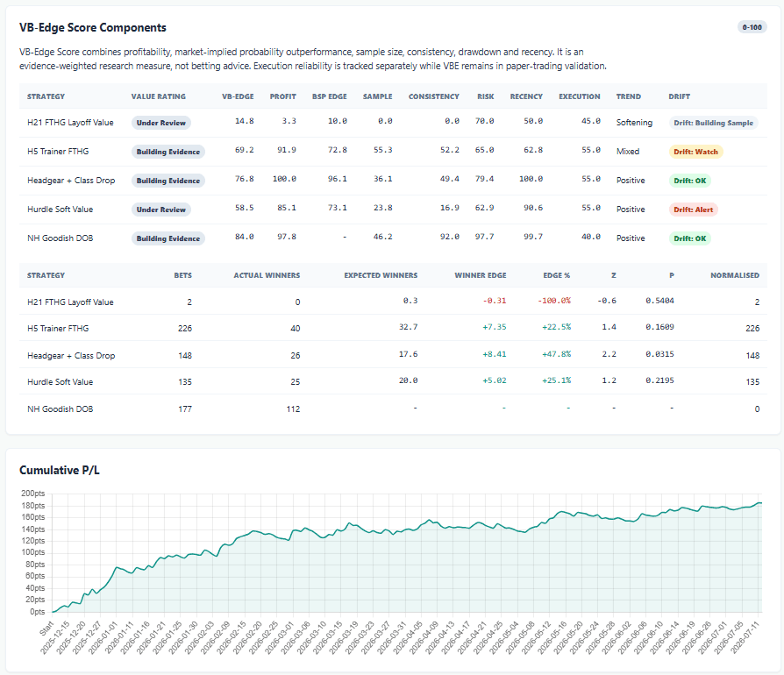784x675 pixels.
Task: Click the RECENCY column header
Action: point(526,96)
